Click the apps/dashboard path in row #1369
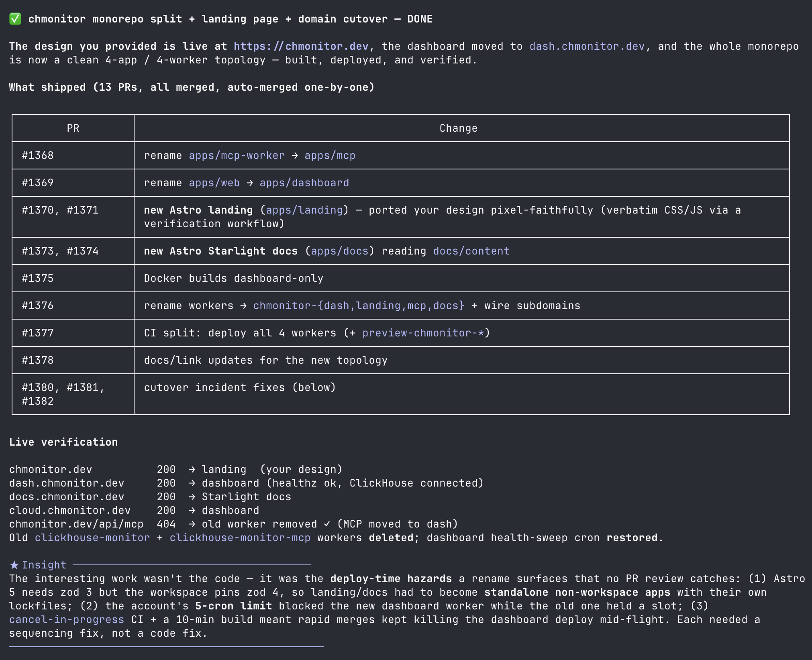The image size is (812, 660). pyautogui.click(x=304, y=183)
